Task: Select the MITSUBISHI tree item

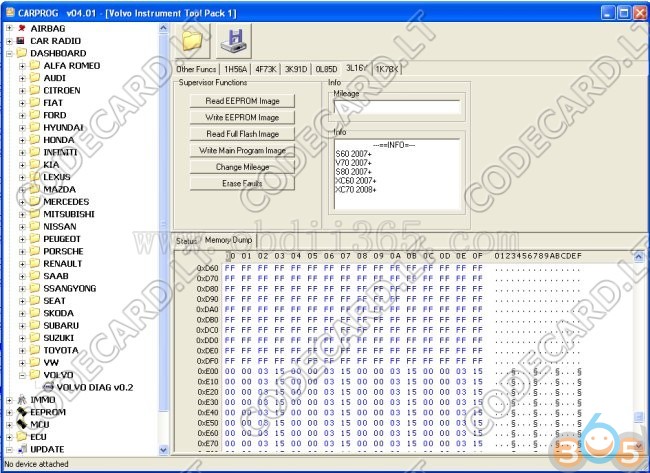Action: [x=69, y=214]
